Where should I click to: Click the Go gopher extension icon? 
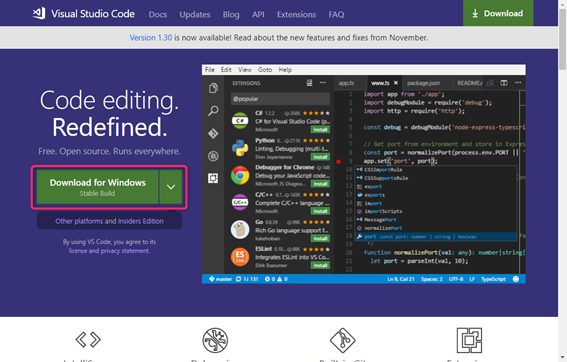click(x=240, y=230)
